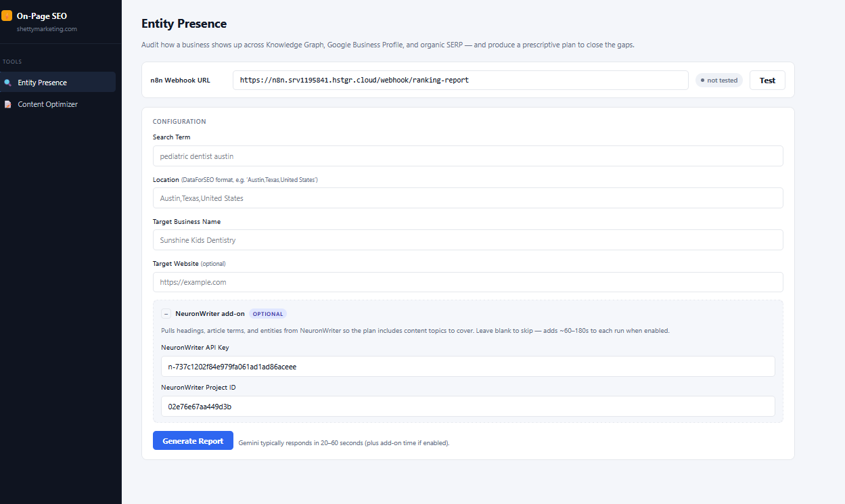Screen dimensions: 845x504
Task: Click the shettymarketing.com label
Action: tap(45, 29)
